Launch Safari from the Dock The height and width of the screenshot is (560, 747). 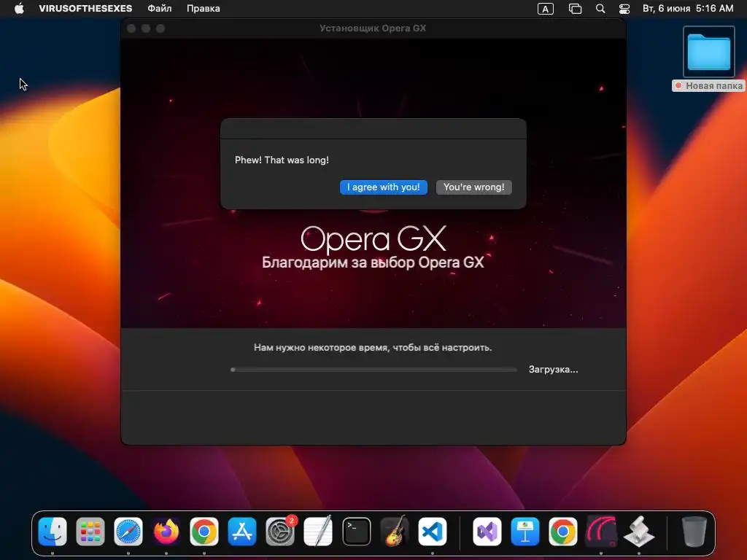point(128,532)
